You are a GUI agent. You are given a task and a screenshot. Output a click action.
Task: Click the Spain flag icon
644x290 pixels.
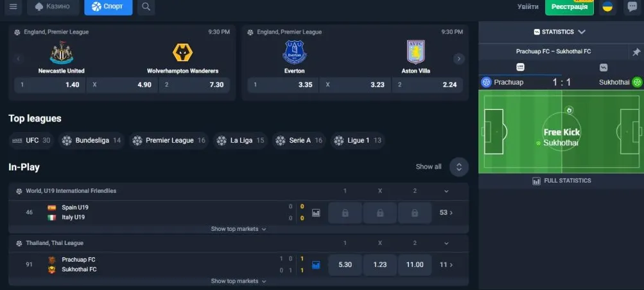click(x=52, y=208)
